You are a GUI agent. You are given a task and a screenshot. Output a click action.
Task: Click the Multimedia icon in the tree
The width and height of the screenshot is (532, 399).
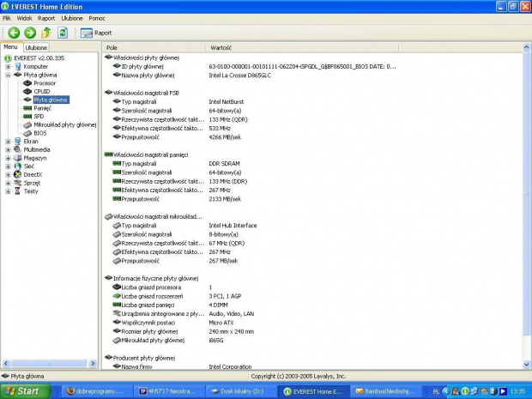coord(18,149)
